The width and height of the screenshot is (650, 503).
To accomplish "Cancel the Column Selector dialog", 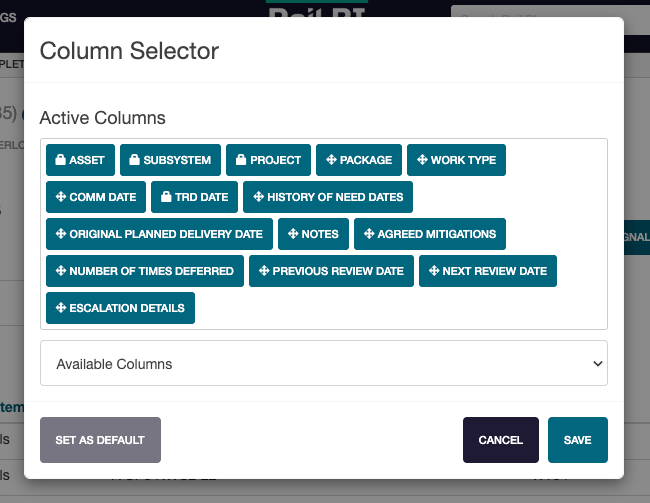I will 501,440.
